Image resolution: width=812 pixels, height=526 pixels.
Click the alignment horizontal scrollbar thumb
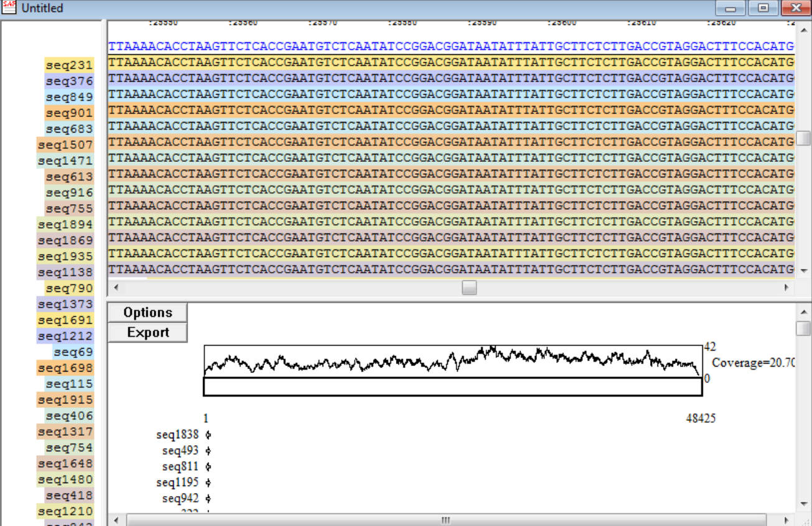tap(470, 288)
